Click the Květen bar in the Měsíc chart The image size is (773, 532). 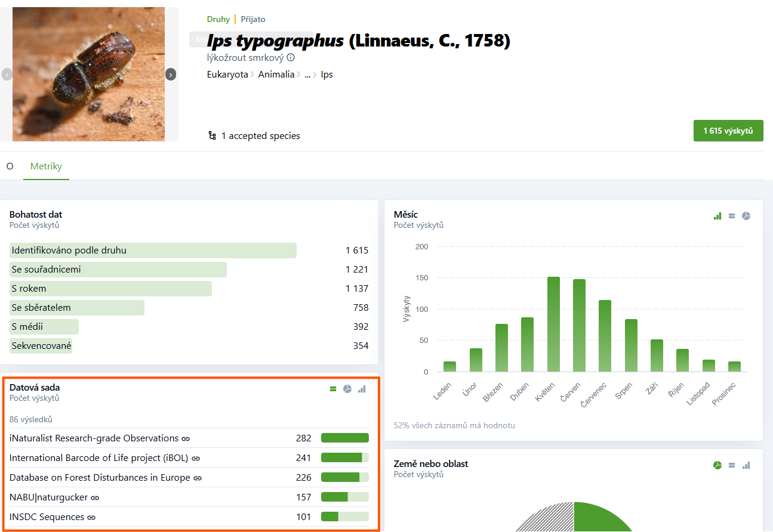pos(553,324)
